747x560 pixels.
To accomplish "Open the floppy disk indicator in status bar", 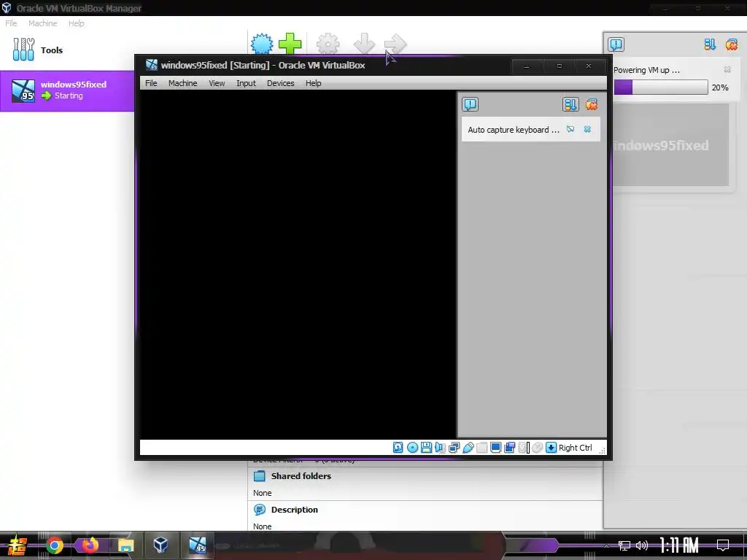I will click(x=426, y=448).
